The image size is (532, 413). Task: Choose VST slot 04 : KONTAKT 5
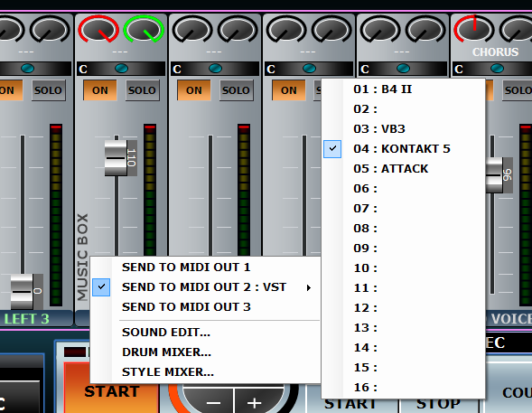pyautogui.click(x=403, y=148)
